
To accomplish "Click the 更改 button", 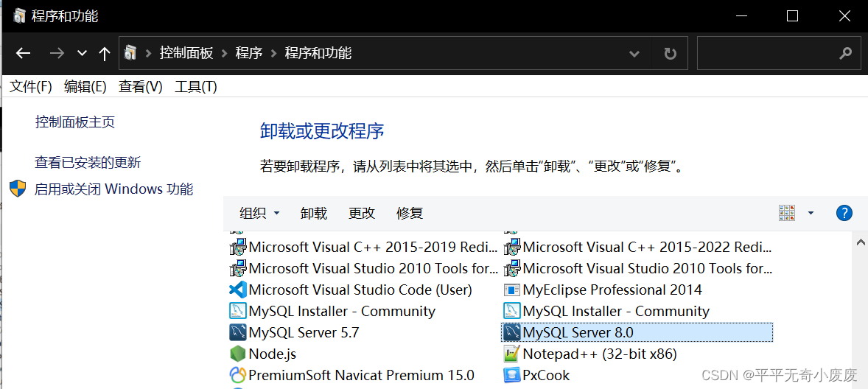I will click(x=362, y=213).
